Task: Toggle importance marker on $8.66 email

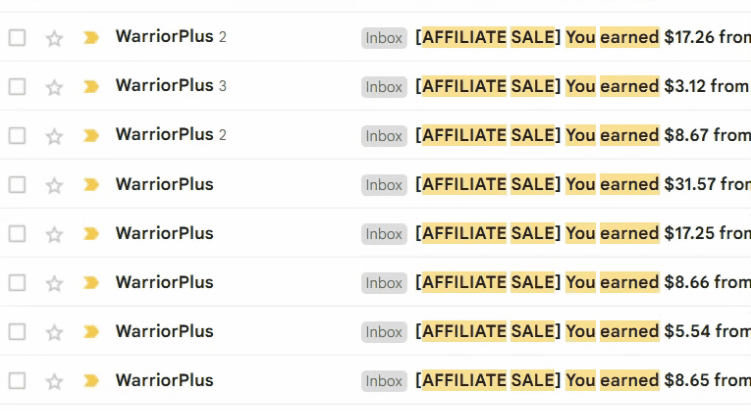Action: (91, 283)
